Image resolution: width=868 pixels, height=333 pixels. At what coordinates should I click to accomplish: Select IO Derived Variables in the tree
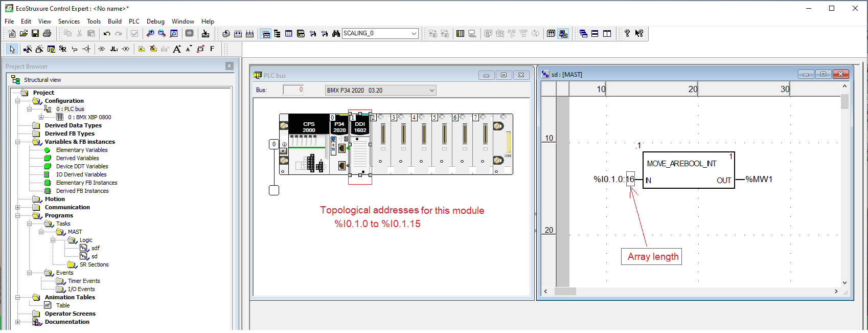point(81,174)
